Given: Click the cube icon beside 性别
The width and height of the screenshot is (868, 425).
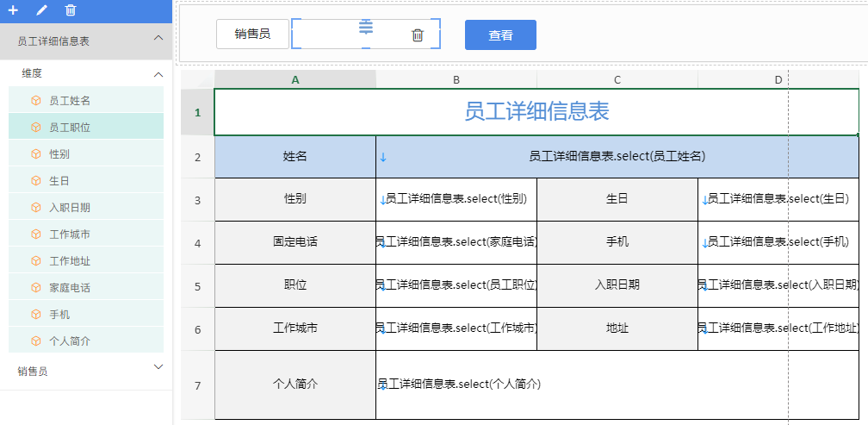Looking at the screenshot, I should [x=36, y=154].
